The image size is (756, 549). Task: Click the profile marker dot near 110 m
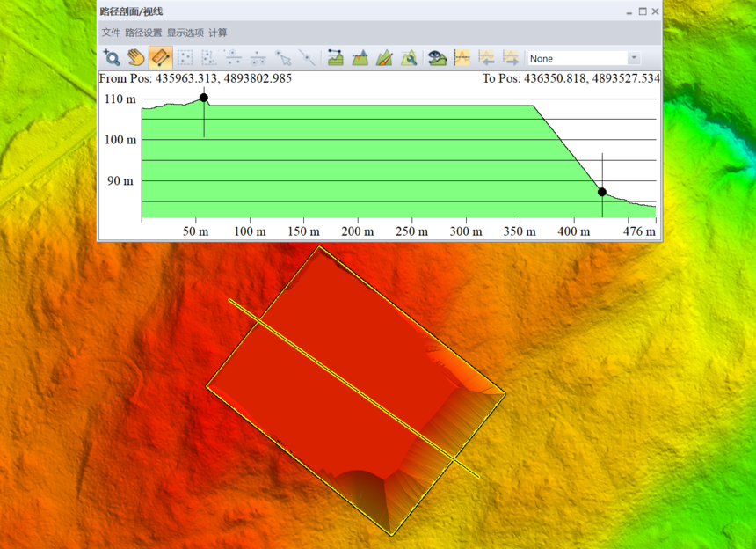pyautogui.click(x=204, y=98)
